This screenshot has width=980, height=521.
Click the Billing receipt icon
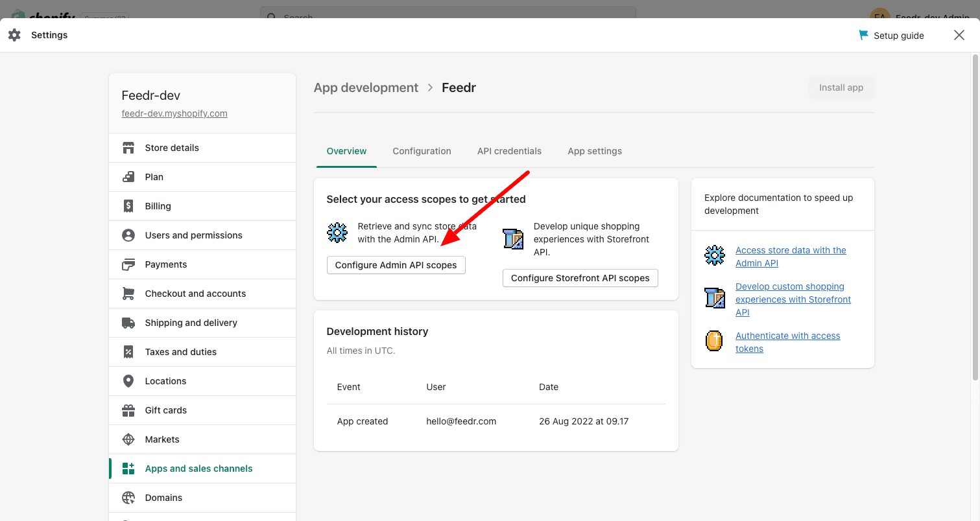coord(128,206)
